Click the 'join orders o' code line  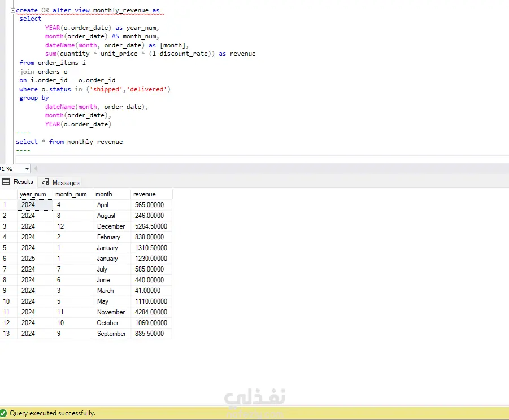click(43, 72)
